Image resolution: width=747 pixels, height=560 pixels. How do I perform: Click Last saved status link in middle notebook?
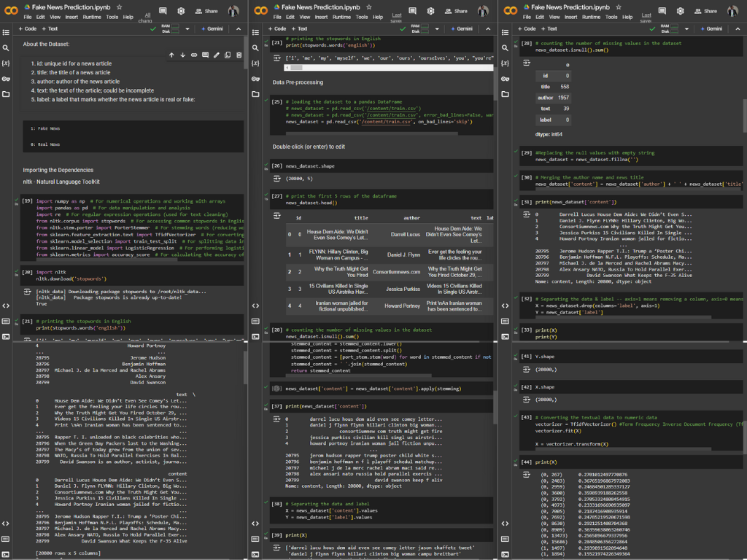(x=396, y=18)
